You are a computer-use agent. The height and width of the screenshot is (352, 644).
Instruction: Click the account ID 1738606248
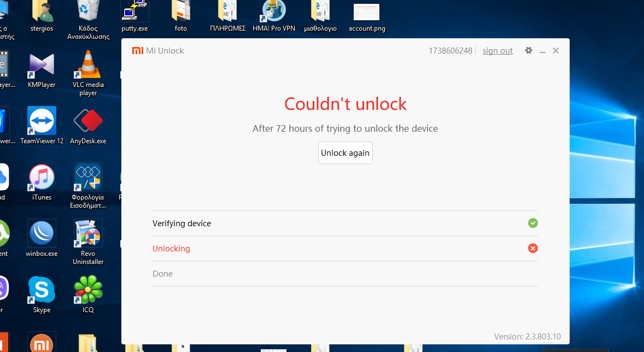(x=450, y=51)
